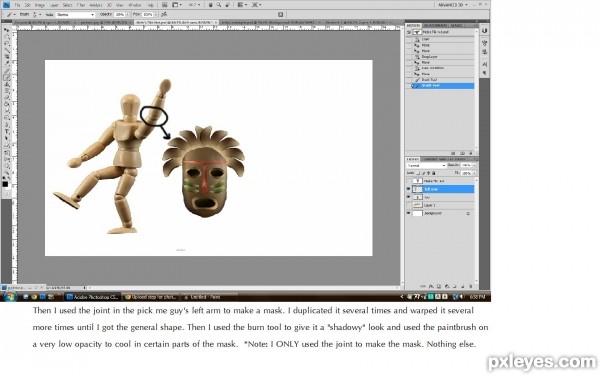Open the Advanced 3D workspace switcher
Screen dimensions: 600x375
pos(453,5)
